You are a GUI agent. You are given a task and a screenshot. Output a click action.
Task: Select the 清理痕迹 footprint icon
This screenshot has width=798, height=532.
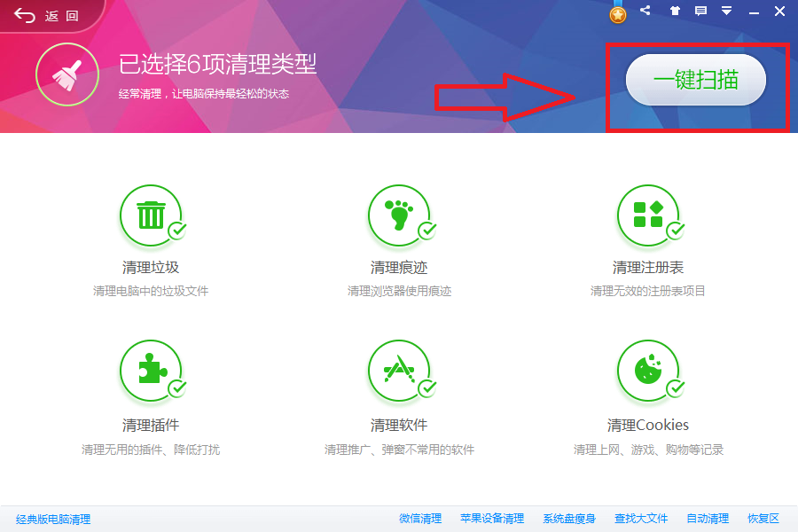tap(399, 215)
